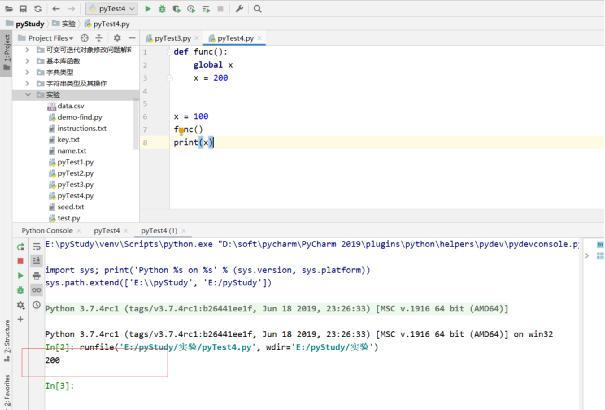The image size is (605, 410).
Task: Select demo-find.py in project tree
Action: (80, 117)
